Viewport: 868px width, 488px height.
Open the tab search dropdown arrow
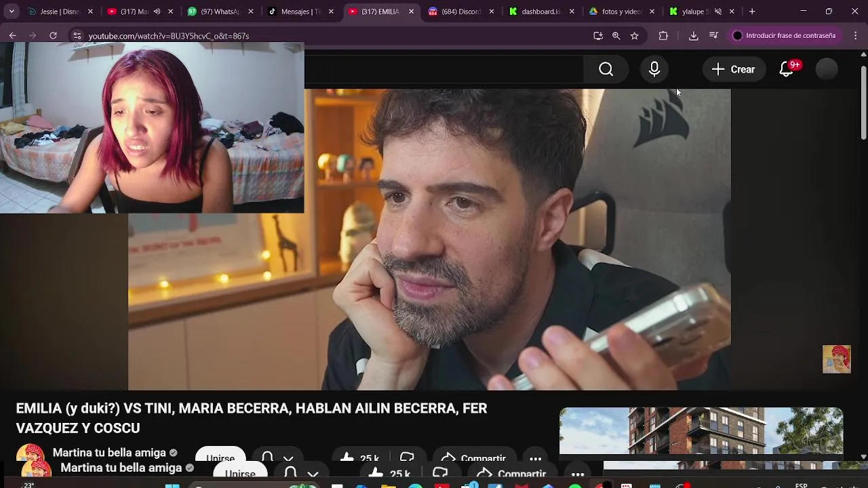(12, 12)
